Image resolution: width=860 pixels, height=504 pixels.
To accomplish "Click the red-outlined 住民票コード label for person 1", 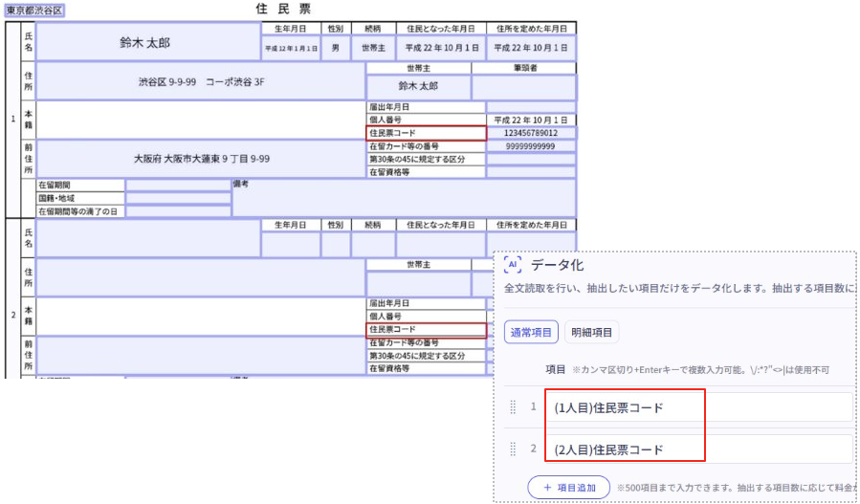I will tap(427, 134).
